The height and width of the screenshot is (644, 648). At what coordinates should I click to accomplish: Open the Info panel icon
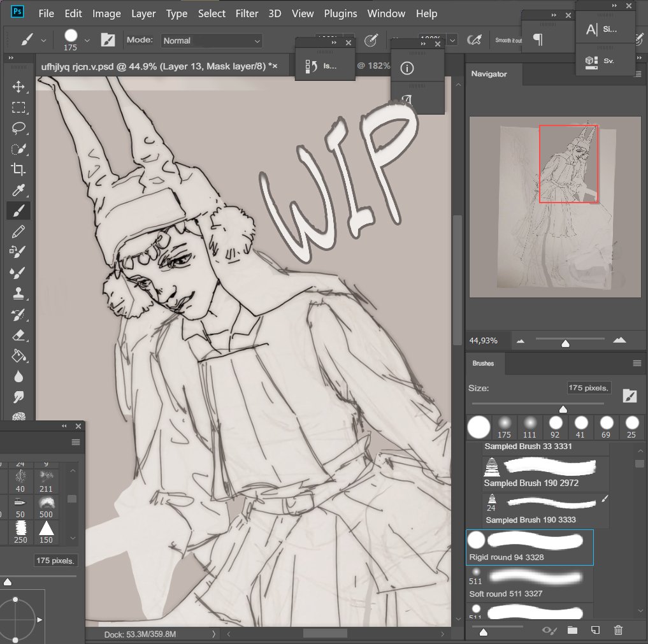pos(407,68)
